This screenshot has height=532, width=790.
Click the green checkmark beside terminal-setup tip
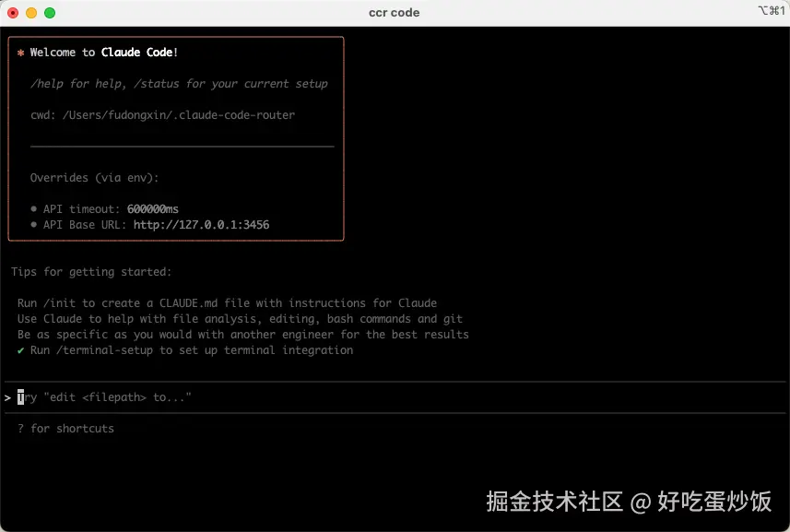pyautogui.click(x=20, y=350)
